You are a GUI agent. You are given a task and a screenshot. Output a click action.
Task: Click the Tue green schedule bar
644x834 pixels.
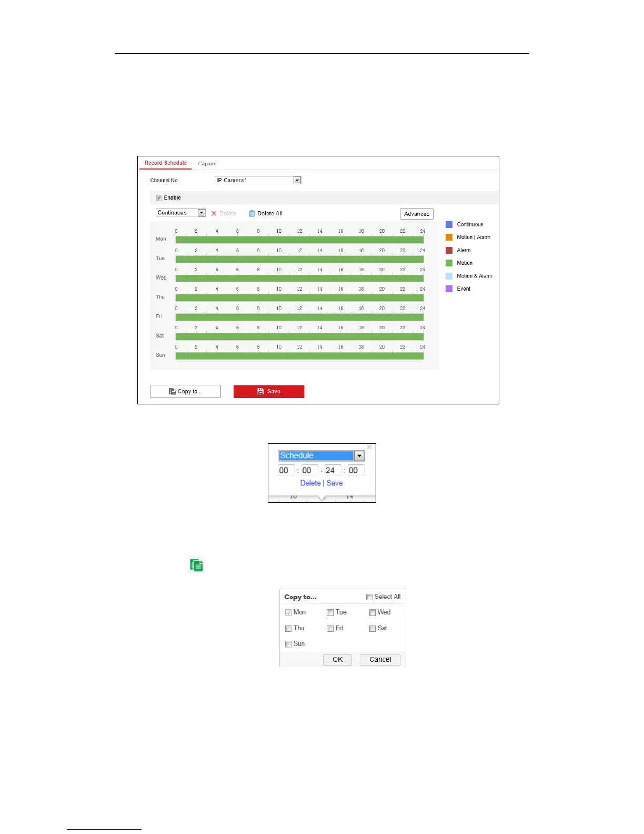(299, 259)
